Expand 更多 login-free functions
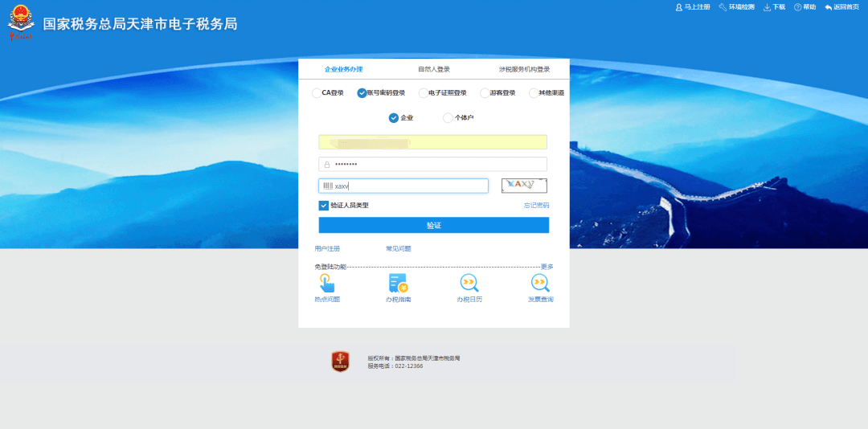The height and width of the screenshot is (429, 868). [x=547, y=267]
